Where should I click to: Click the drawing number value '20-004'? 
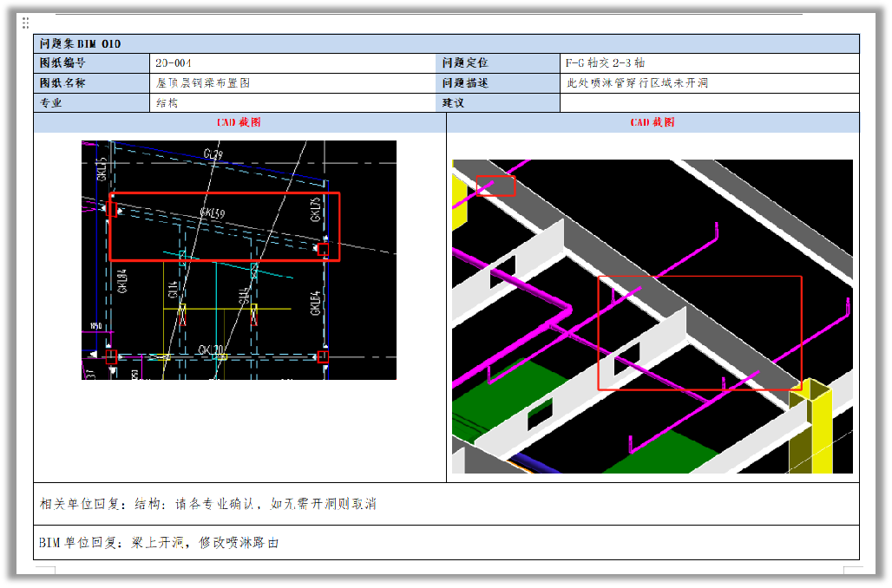174,63
